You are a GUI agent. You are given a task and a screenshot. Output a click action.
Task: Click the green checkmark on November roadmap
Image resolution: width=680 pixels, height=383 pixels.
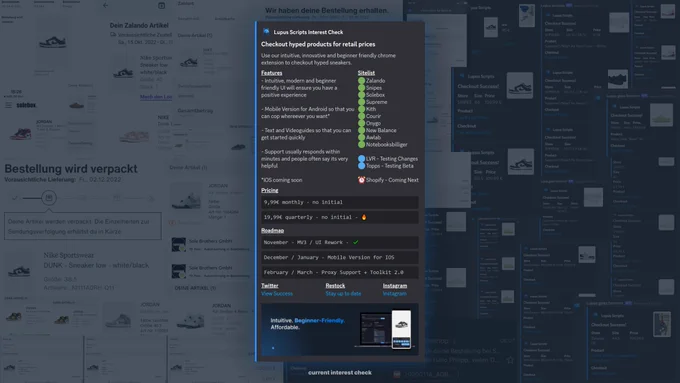pos(356,242)
